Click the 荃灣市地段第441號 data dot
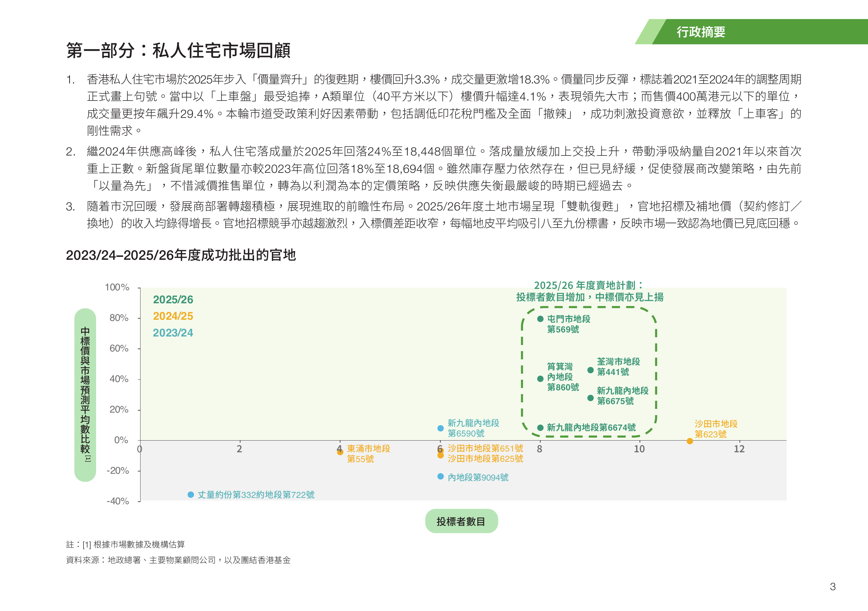Viewport: 868px width, 611px height. (x=591, y=370)
